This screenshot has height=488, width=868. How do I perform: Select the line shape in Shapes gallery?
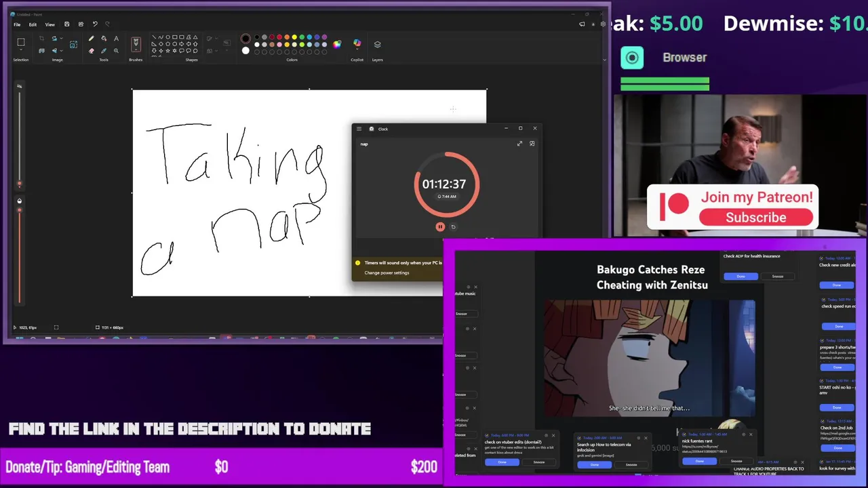[154, 37]
